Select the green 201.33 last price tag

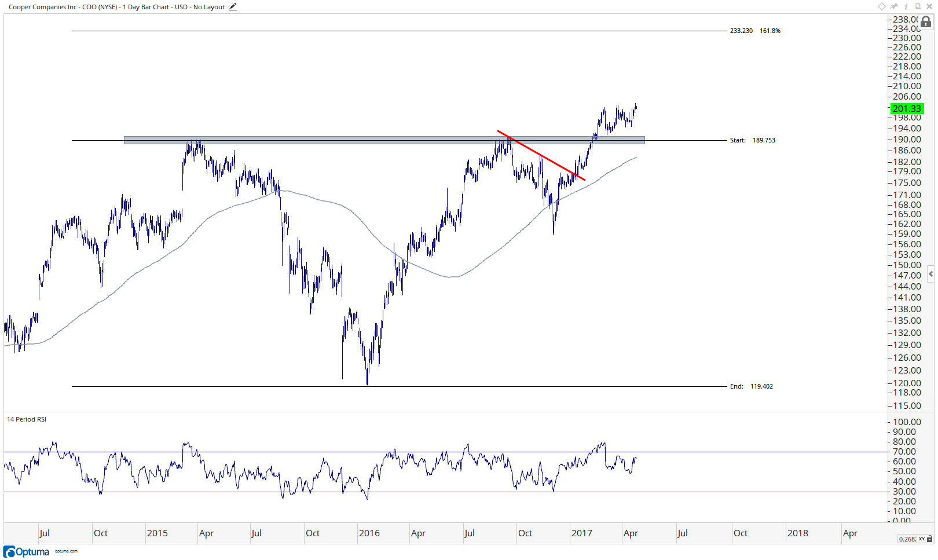(x=907, y=108)
